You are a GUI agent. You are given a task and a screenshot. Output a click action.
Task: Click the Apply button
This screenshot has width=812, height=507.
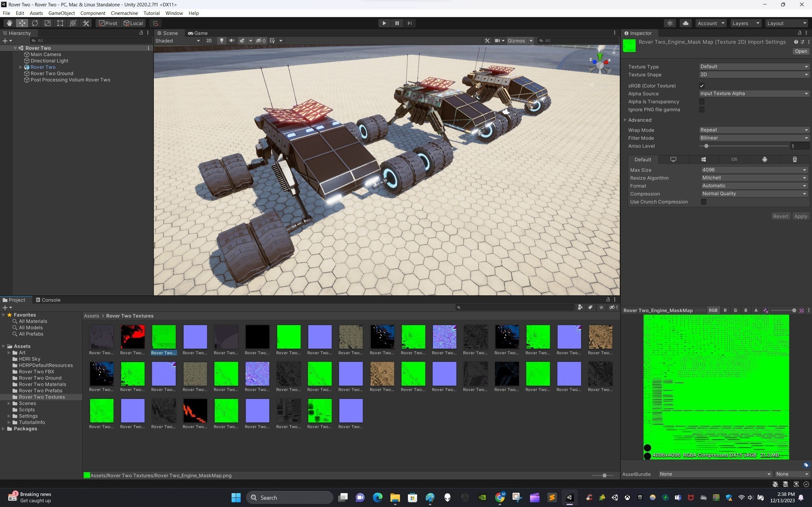pos(800,216)
